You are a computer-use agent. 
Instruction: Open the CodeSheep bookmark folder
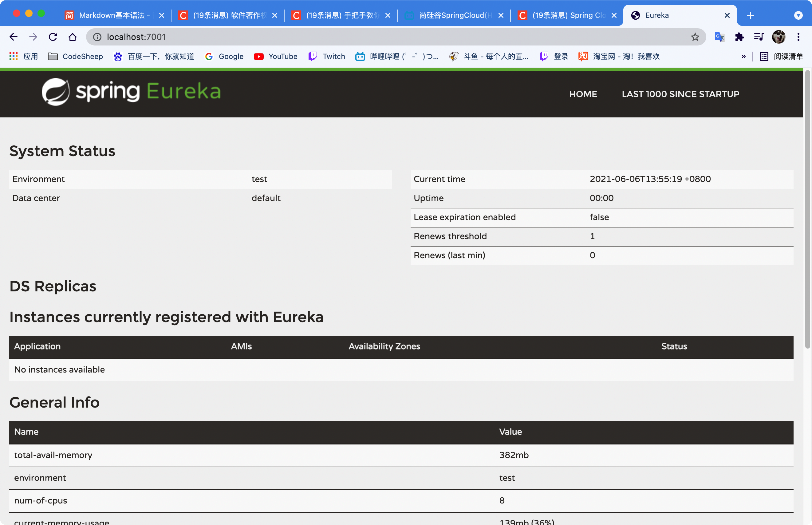pos(75,56)
